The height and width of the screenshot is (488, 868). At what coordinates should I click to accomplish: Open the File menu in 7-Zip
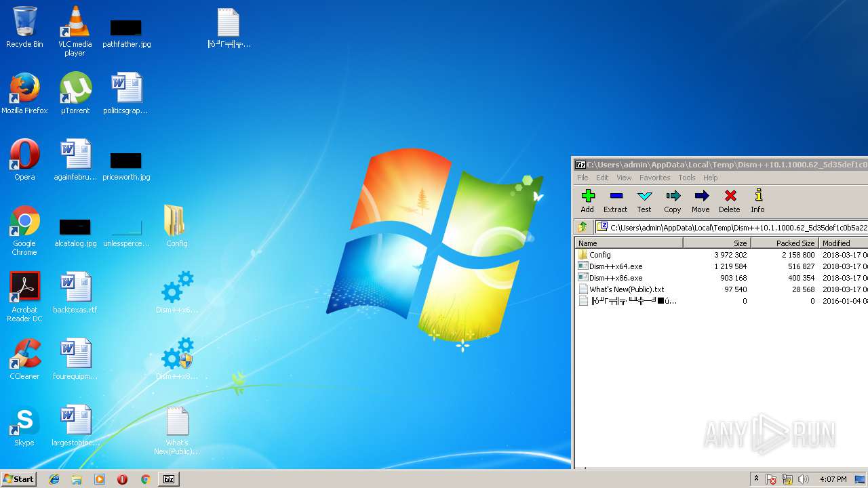(x=583, y=178)
